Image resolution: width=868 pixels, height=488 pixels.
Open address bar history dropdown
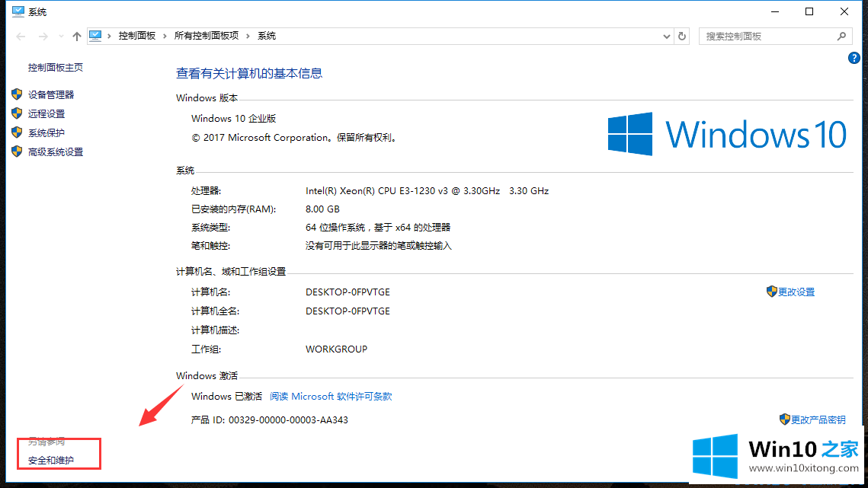pyautogui.click(x=667, y=37)
